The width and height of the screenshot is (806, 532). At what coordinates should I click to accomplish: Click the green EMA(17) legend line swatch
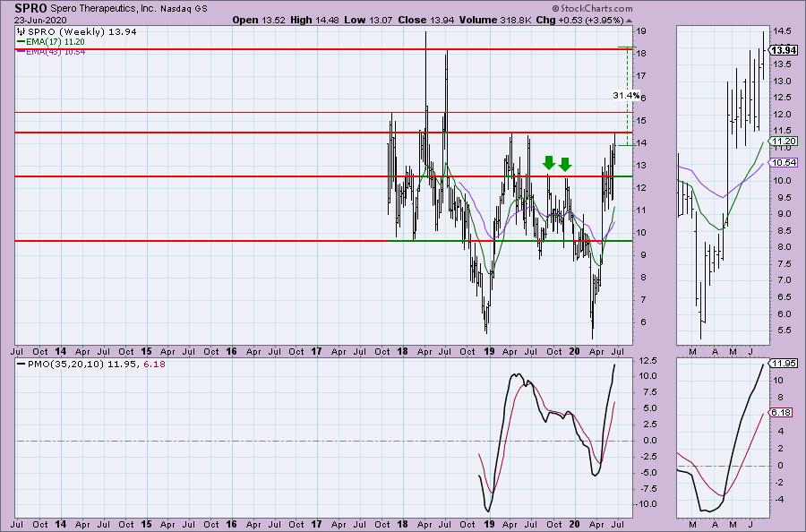click(21, 41)
